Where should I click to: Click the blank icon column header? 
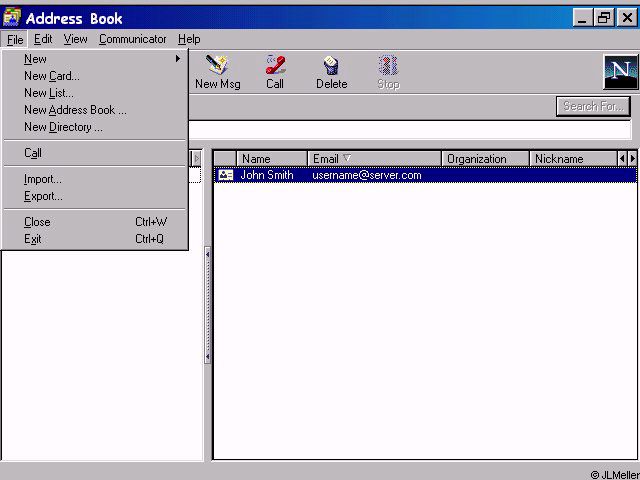(x=225, y=159)
